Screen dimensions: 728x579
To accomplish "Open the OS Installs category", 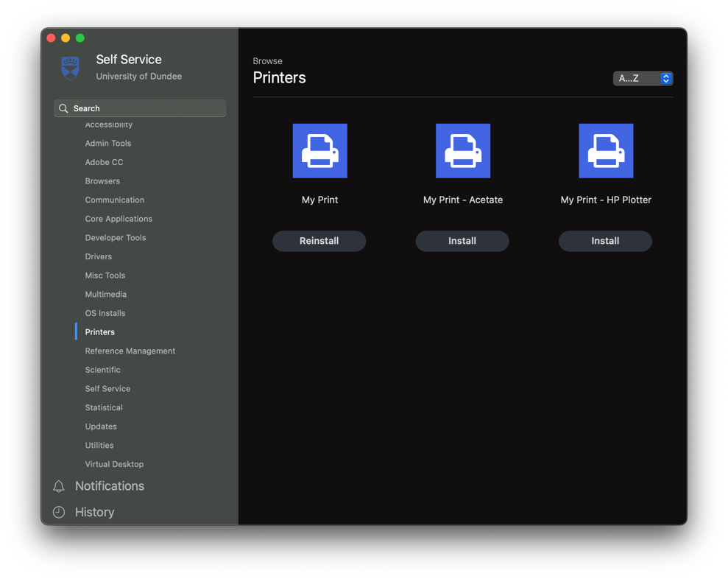I will click(x=104, y=313).
